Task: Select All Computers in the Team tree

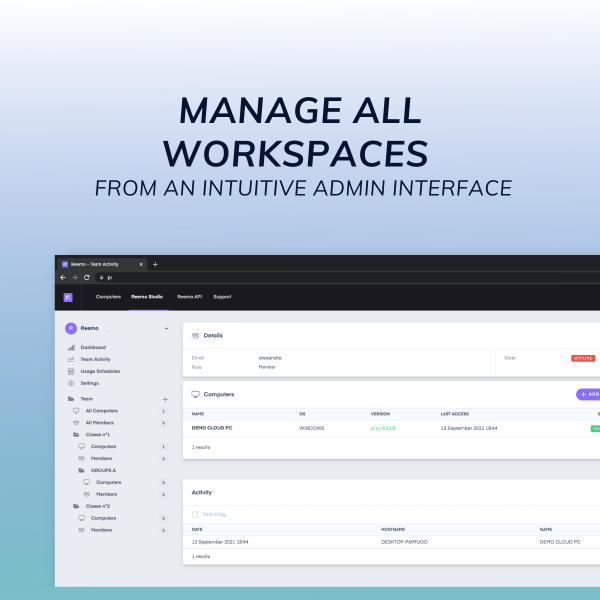Action: pos(102,411)
